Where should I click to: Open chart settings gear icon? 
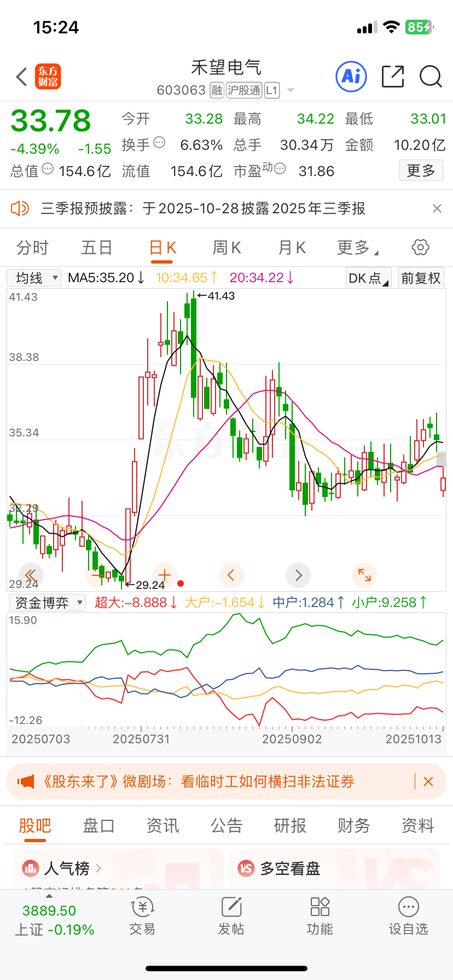coord(420,247)
